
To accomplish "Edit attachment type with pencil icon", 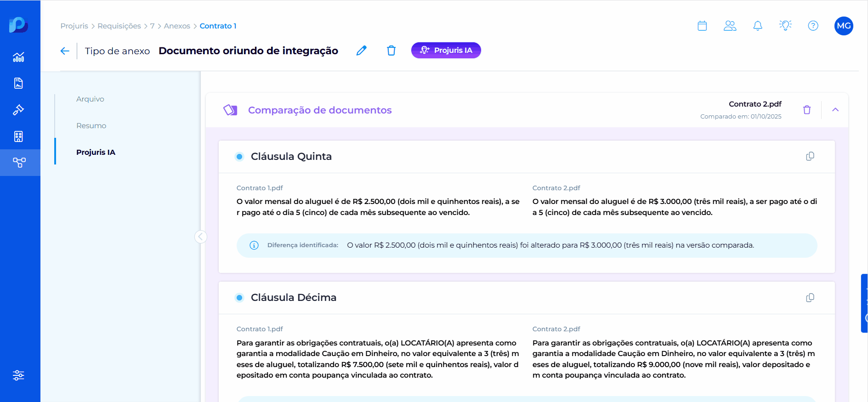I will [x=362, y=51].
